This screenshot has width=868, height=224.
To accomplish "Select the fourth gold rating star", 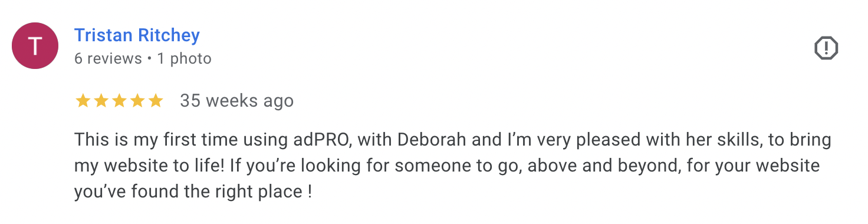I will [137, 101].
